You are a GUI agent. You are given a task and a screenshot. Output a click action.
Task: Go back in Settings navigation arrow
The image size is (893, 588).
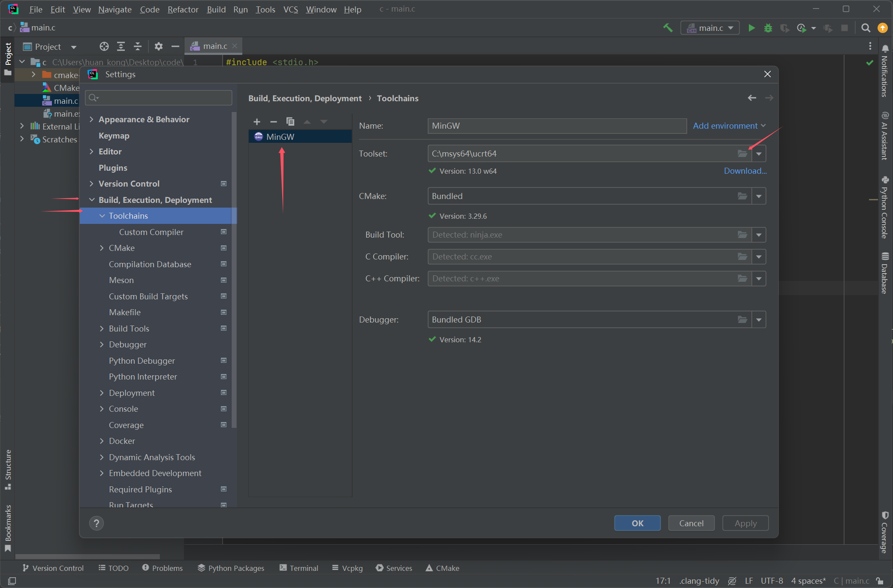pyautogui.click(x=751, y=98)
